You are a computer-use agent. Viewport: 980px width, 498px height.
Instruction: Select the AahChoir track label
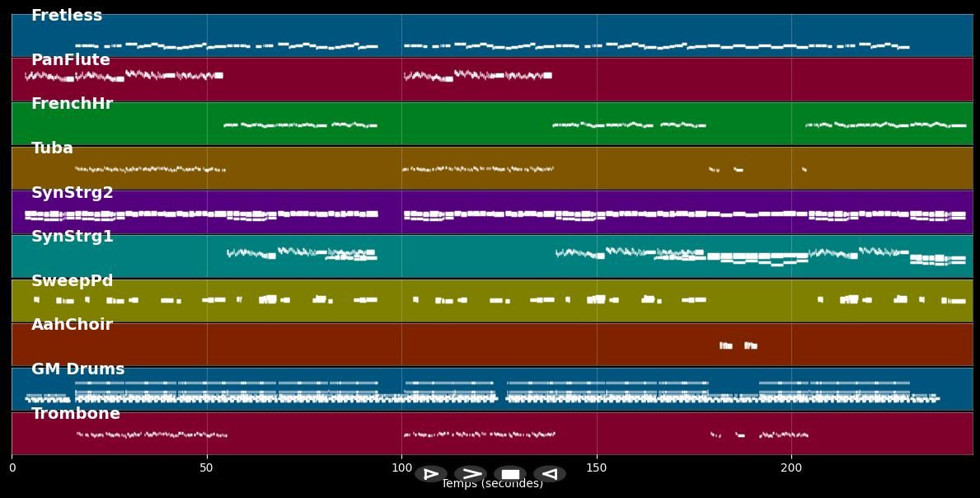72,325
